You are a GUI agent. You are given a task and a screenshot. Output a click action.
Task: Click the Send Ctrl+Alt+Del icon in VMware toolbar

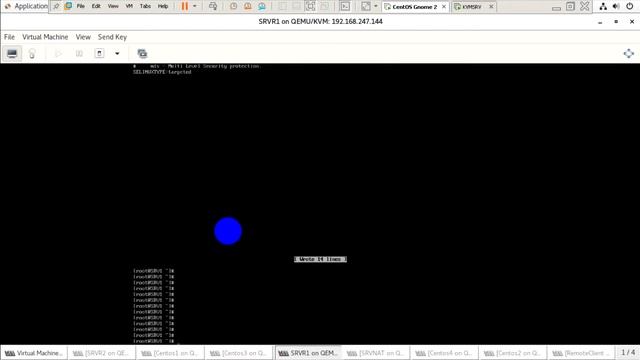click(213, 6)
